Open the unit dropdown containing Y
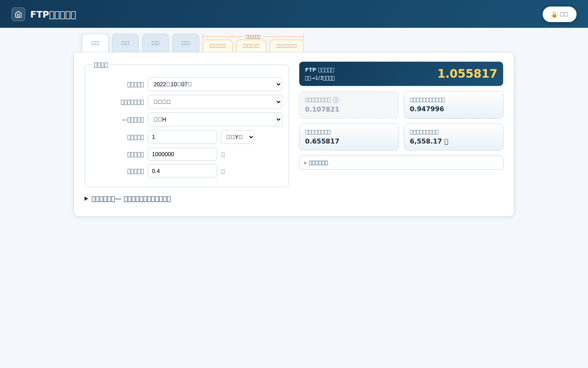588x368 pixels. click(x=238, y=137)
